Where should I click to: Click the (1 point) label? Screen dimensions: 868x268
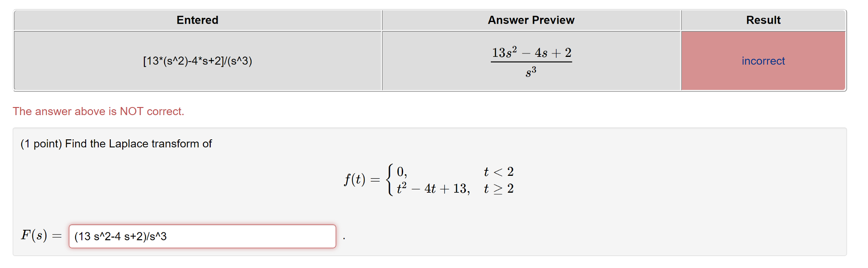tap(41, 144)
